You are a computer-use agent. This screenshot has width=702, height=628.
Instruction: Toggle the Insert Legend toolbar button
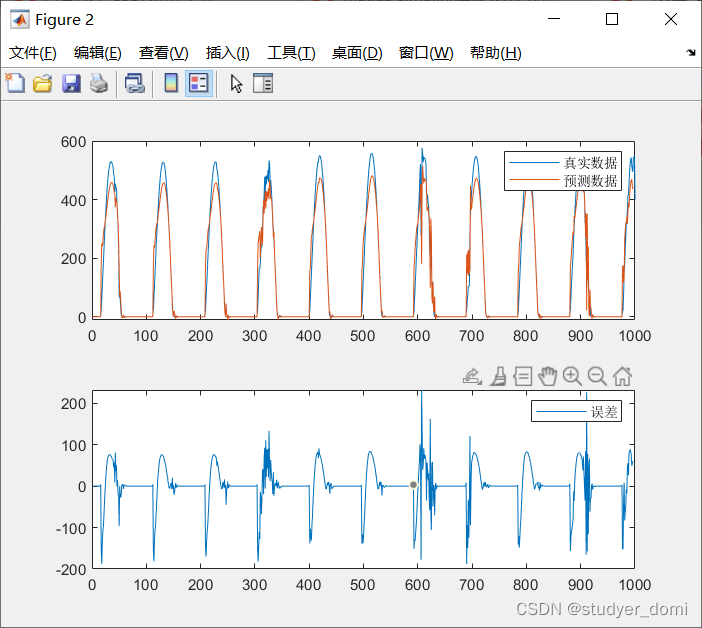(199, 83)
